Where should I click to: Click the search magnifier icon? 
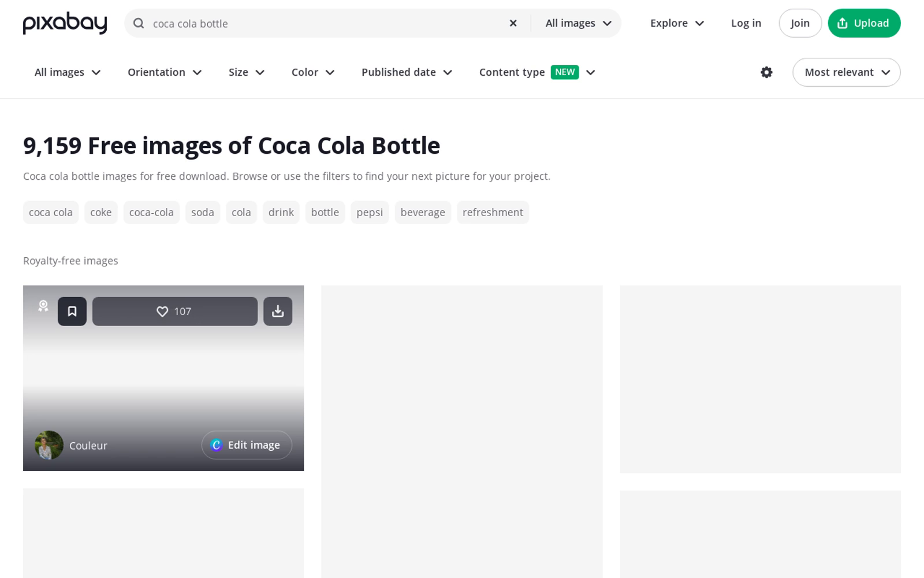pyautogui.click(x=139, y=23)
